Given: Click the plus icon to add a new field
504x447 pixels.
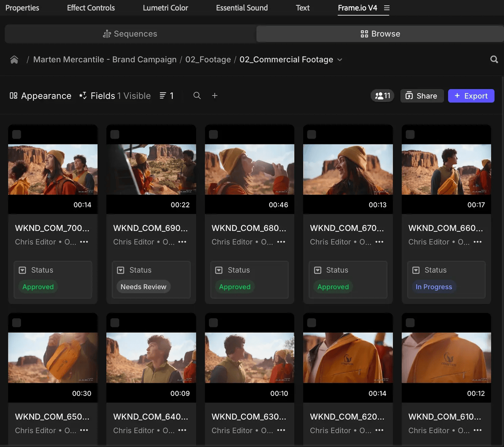Looking at the screenshot, I should (214, 96).
